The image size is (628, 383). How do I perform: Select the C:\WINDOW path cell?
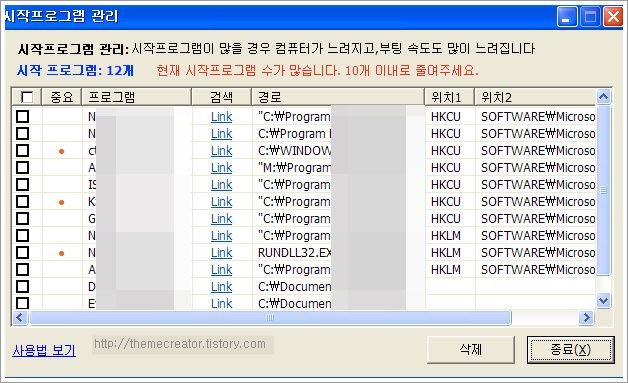295,151
